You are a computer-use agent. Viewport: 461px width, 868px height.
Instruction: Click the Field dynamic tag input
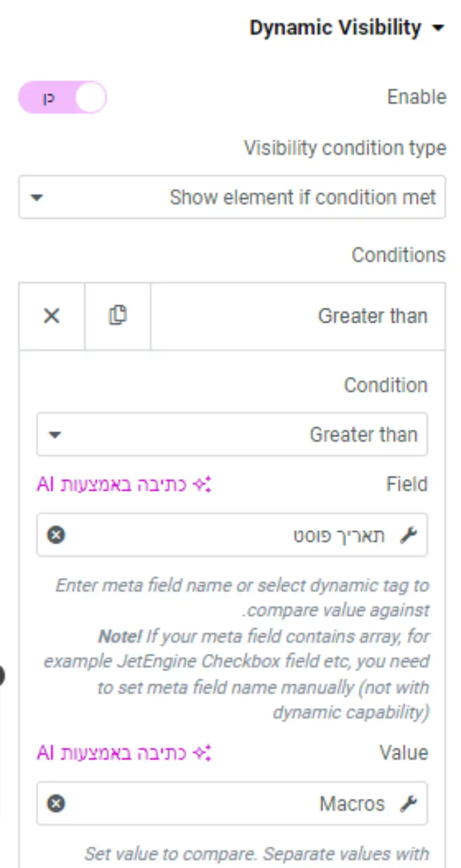[x=232, y=535]
